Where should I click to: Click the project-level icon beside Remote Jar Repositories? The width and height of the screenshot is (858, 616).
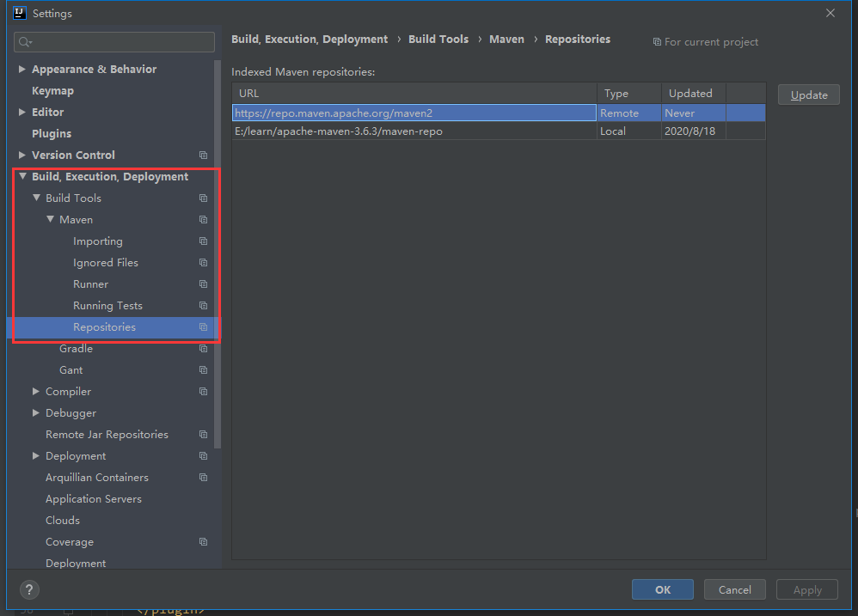tap(203, 435)
